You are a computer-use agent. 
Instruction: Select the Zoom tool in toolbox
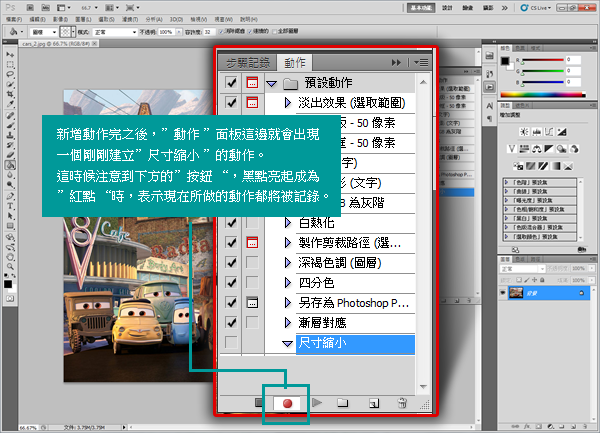click(10, 267)
